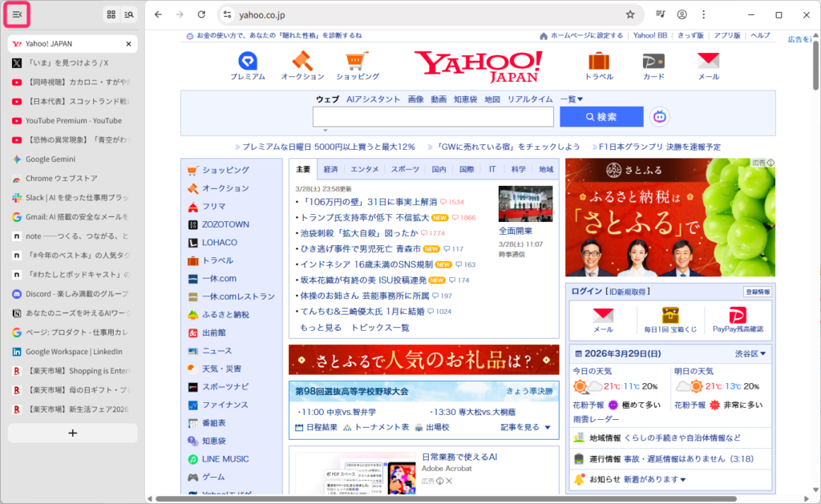Bookmark this page with the star icon

coord(630,14)
